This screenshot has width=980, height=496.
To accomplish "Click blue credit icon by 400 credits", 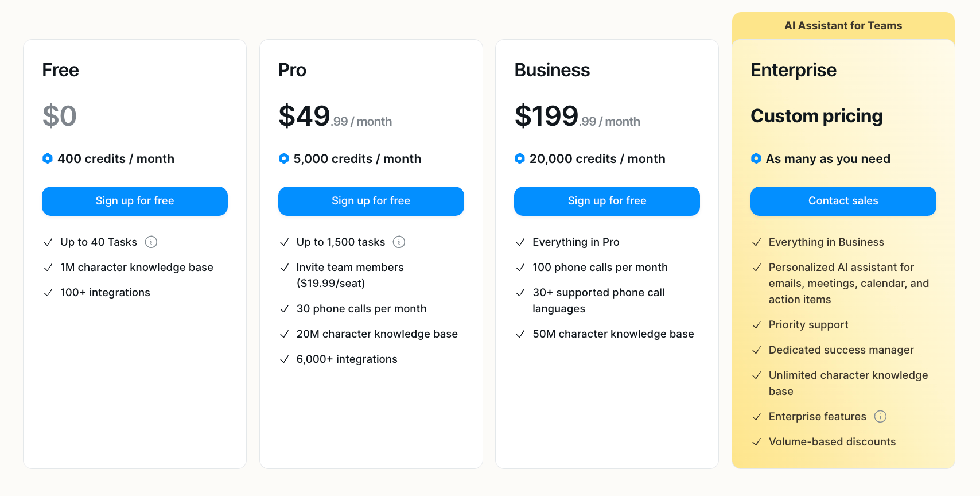I will pos(48,158).
